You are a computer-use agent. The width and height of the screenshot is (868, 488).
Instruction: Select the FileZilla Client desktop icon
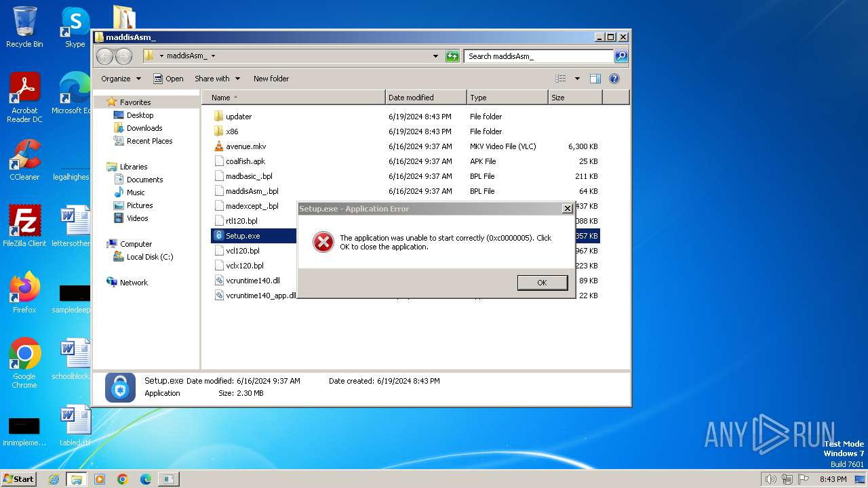[x=24, y=226]
